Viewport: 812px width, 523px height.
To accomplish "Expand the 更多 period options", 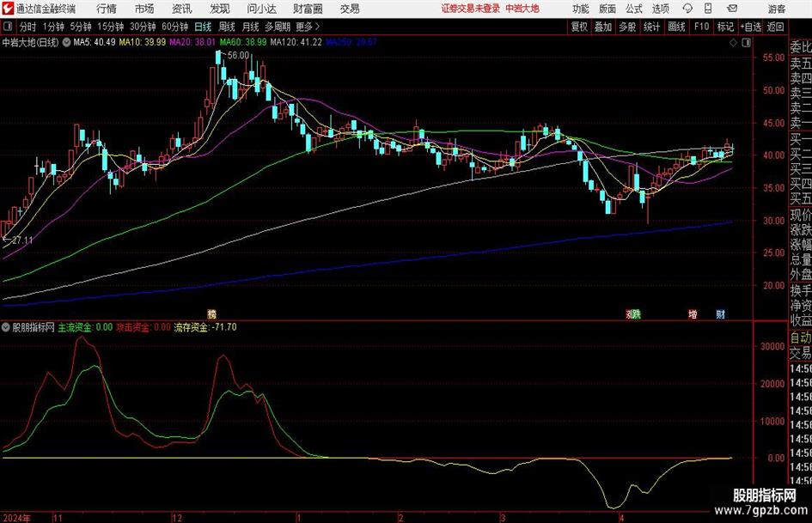I will [308, 27].
